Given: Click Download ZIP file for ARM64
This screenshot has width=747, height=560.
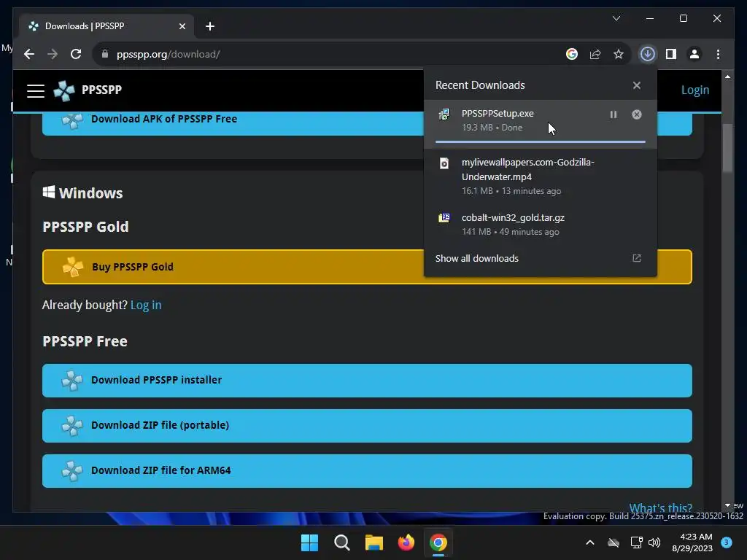Looking at the screenshot, I should click(x=367, y=471).
